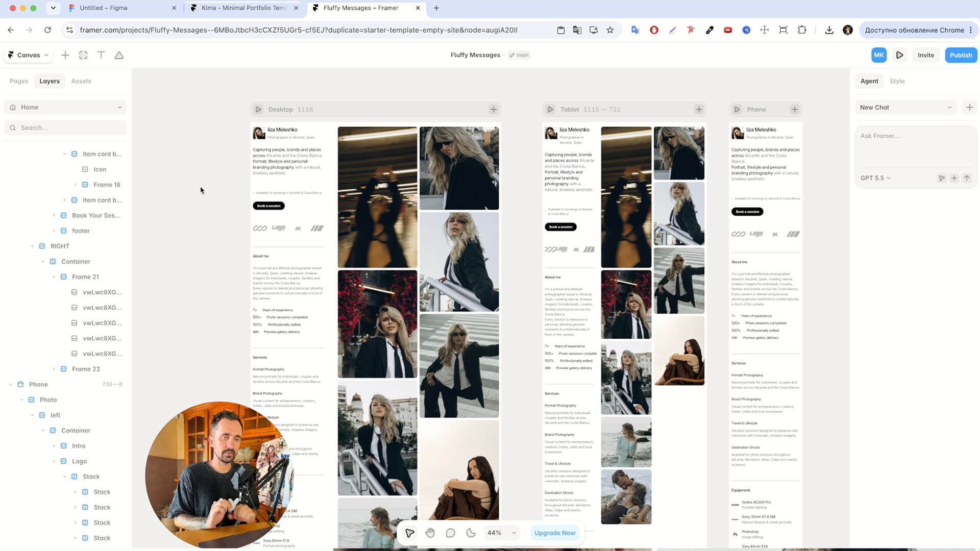Click the Invite button
This screenshot has height=551, width=980.
pos(925,55)
